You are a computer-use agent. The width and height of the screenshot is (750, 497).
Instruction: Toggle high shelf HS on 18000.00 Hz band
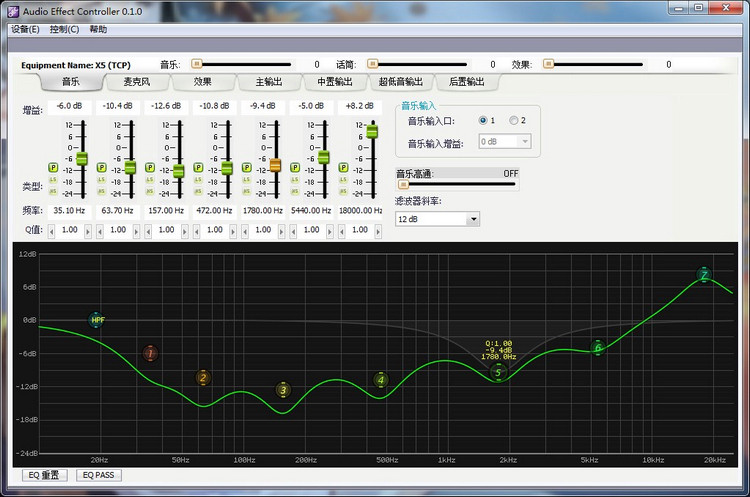tap(343, 191)
